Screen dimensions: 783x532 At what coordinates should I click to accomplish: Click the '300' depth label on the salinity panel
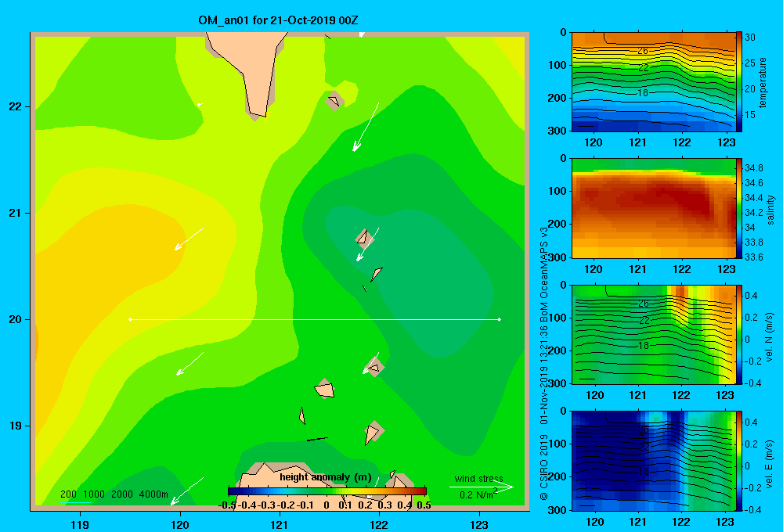click(x=557, y=257)
